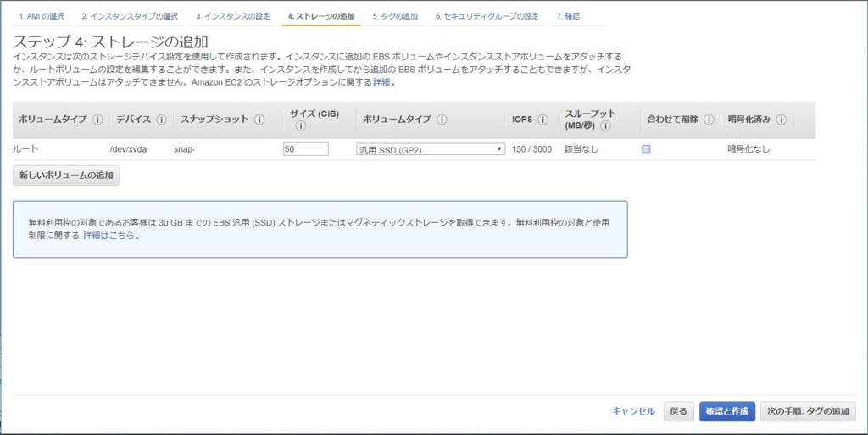The height and width of the screenshot is (435, 868).
Task: Click 新しいボリュームの追加 button
Action: point(66,176)
